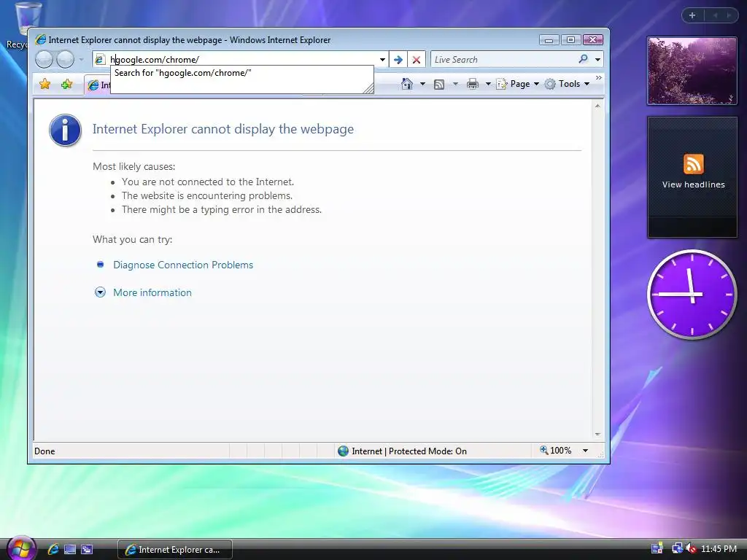Viewport: 747px width, 560px height.
Task: Click the RSS Feeds toolbar icon
Action: point(439,85)
